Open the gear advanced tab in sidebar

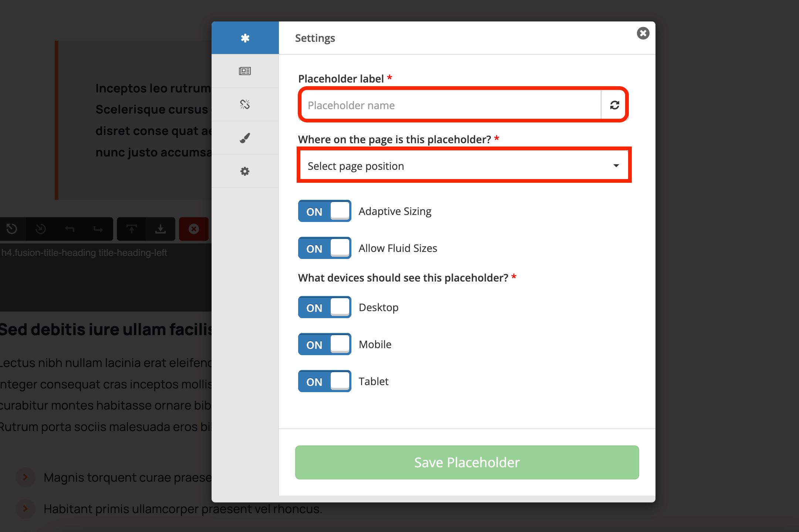[245, 171]
